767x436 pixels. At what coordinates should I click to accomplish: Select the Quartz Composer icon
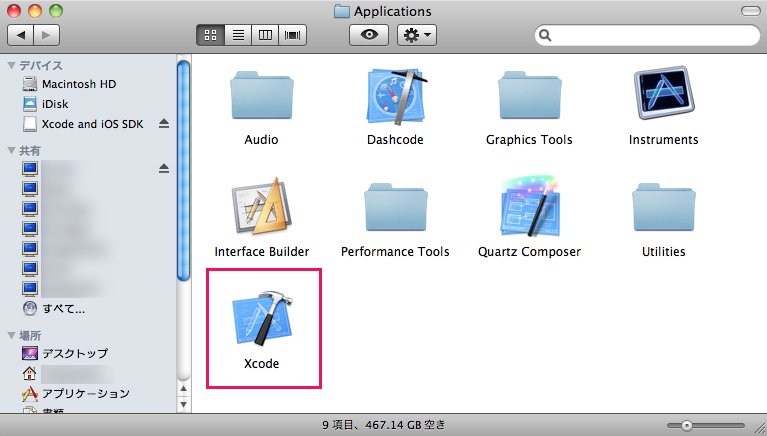530,206
